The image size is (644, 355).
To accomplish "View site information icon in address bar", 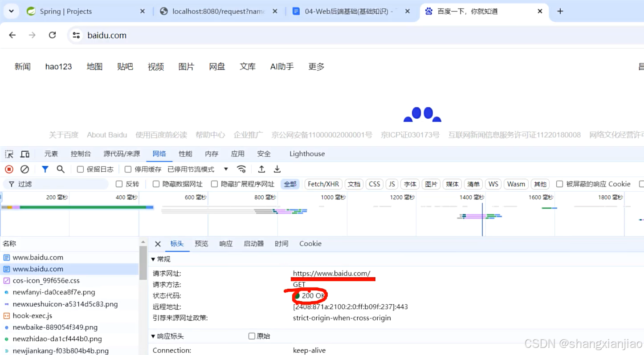I will (77, 36).
